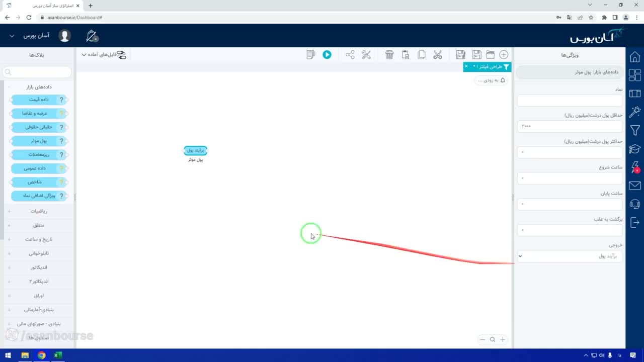Open the wrench and screwdriver settings tool
The height and width of the screenshot is (362, 644).
point(366,54)
